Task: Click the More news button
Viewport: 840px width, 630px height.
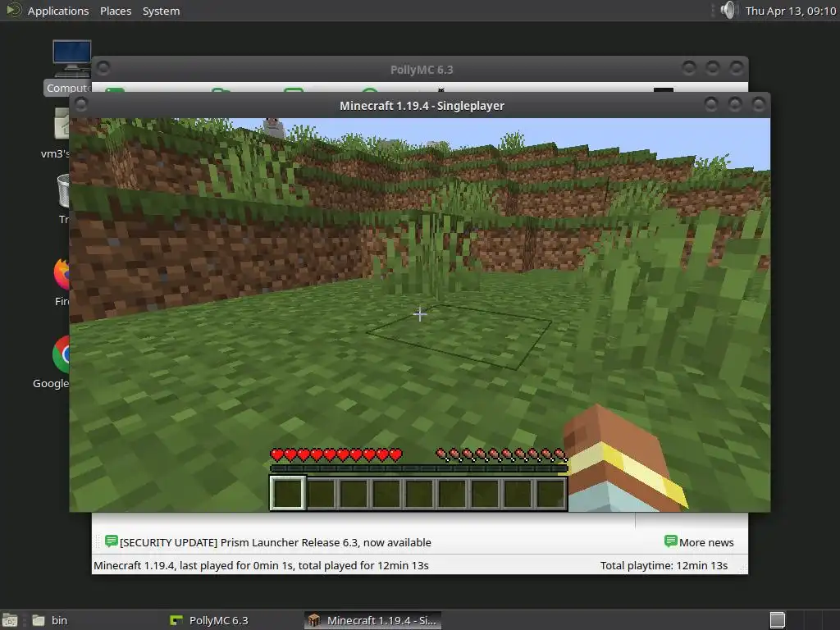Action: (699, 542)
